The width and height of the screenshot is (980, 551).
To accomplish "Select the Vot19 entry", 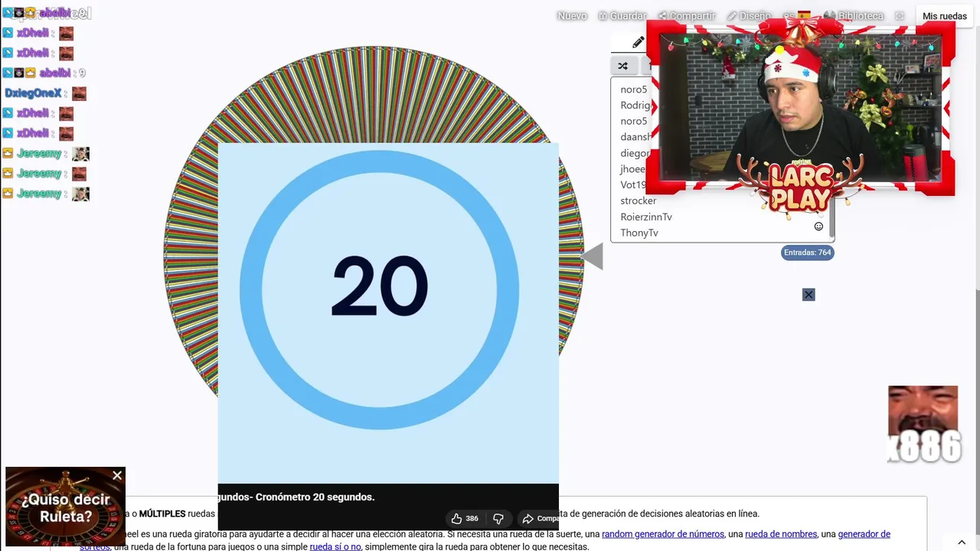I will click(633, 185).
